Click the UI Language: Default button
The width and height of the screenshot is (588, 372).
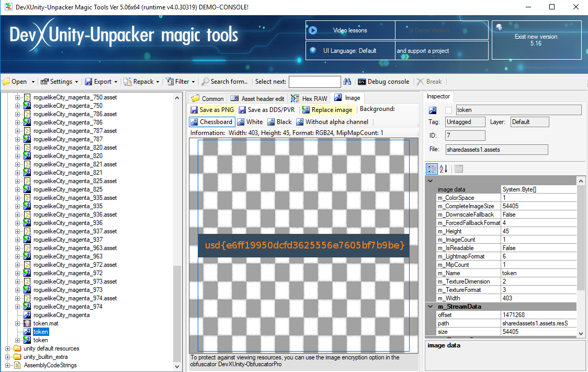pos(350,51)
